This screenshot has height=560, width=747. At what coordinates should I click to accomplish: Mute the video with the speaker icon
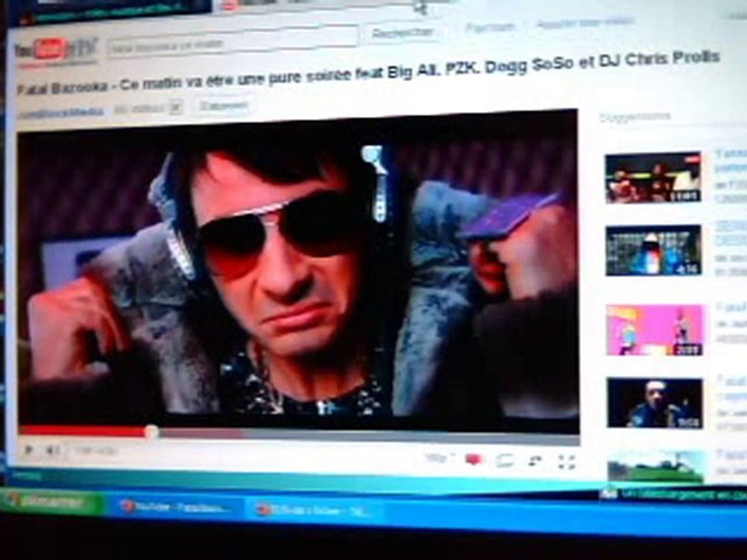(52, 450)
